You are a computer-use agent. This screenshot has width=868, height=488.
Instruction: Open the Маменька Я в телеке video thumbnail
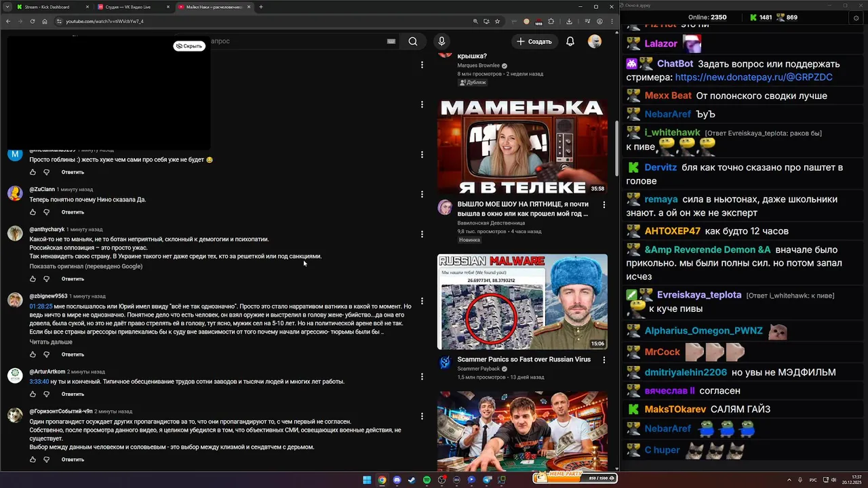tap(522, 146)
